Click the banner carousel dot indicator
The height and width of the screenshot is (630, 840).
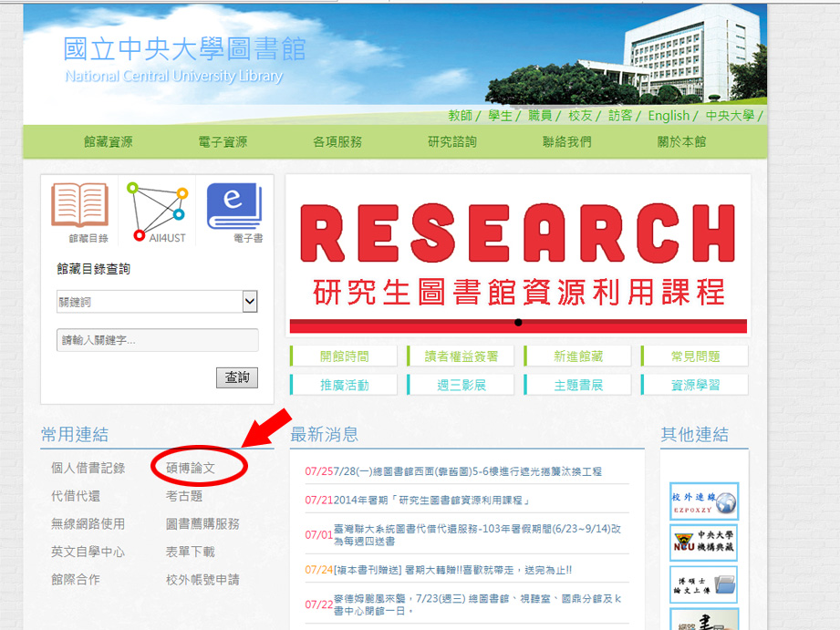click(518, 322)
